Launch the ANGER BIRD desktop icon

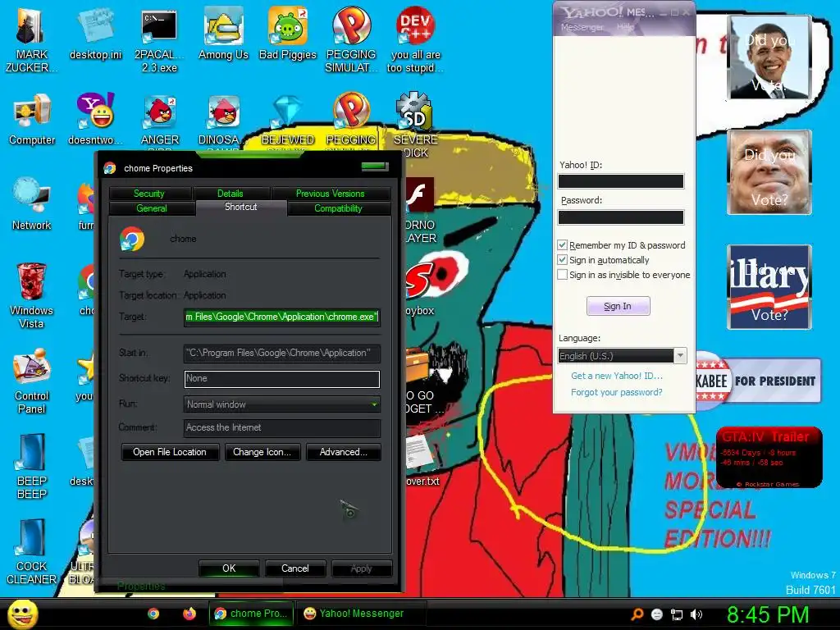tap(159, 119)
